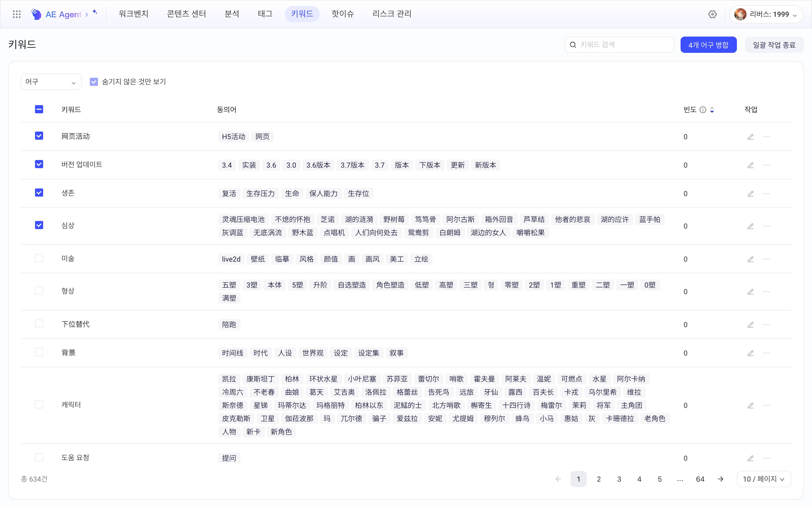The image size is (812, 508).
Task: Edit the 캐릭터 keyword row
Action: [x=751, y=406]
